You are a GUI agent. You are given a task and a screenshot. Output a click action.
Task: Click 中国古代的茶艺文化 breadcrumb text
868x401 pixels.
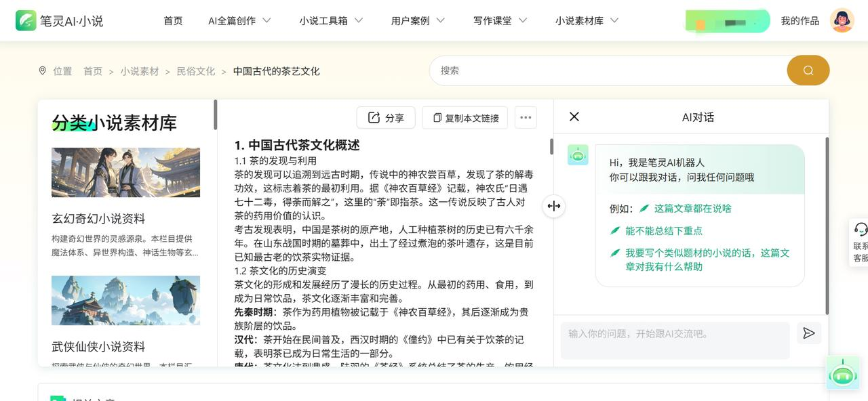[276, 70]
